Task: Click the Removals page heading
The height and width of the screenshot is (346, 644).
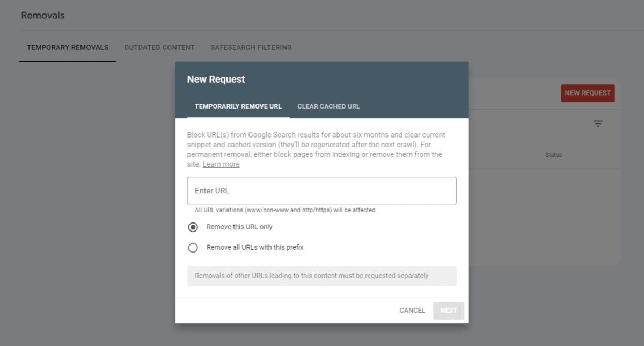Action: [43, 15]
